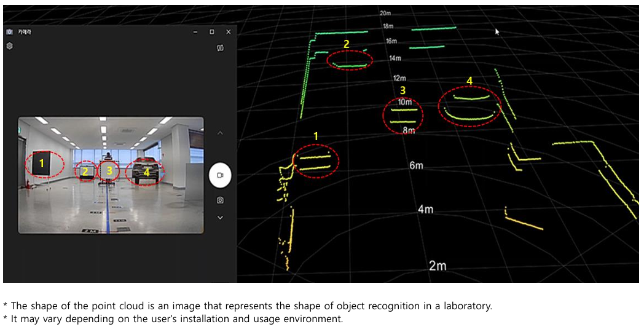Screen dimensions: 644x332
Task: Click the 2m distance label
Action: (437, 265)
